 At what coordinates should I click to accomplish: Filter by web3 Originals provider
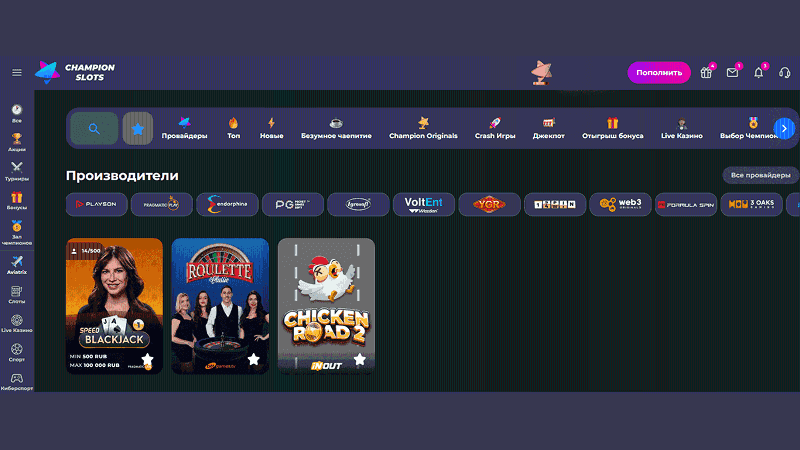point(620,204)
